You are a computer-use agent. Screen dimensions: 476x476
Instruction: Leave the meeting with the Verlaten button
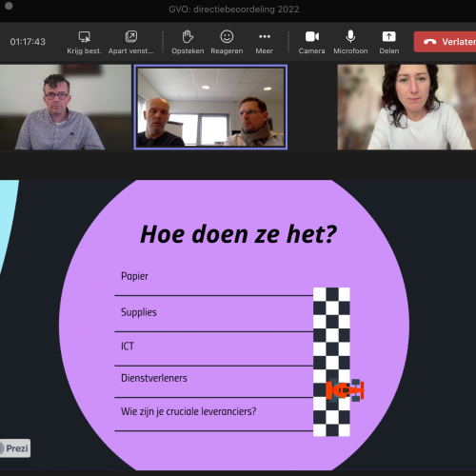[445, 42]
